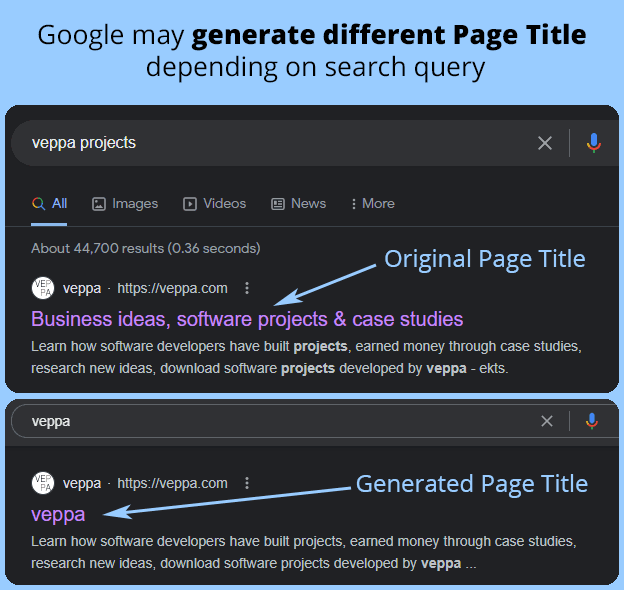The height and width of the screenshot is (590, 624).
Task: Click the microphone icon beside 'veppa projects' search
Action: coord(593,143)
